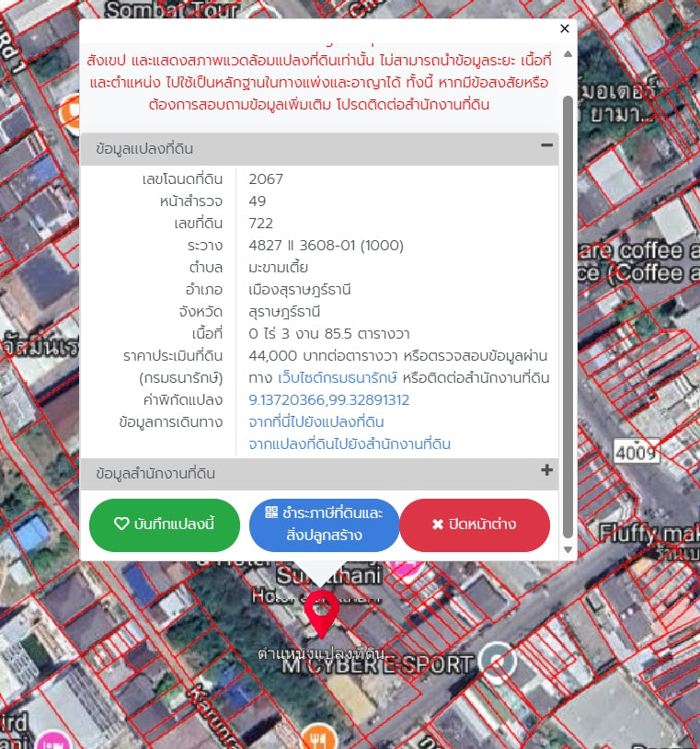Image resolution: width=700 pixels, height=749 pixels.
Task: Save parcel with green บันทึกแปลงนี้ button
Action: tap(164, 524)
